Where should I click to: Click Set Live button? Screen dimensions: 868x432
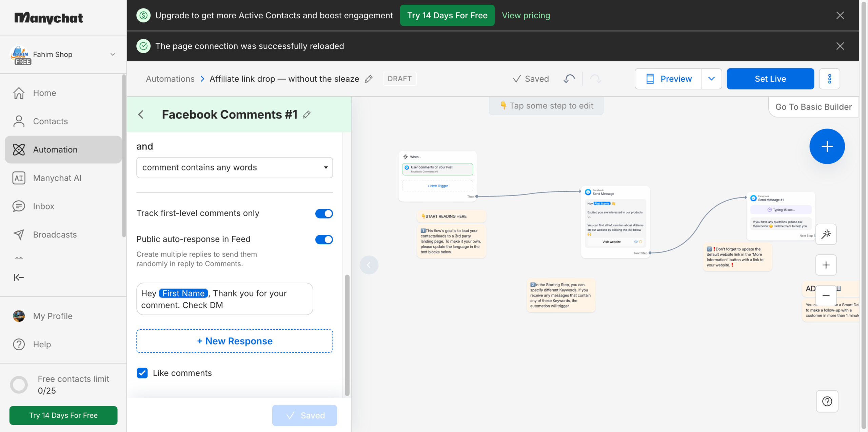click(x=770, y=79)
